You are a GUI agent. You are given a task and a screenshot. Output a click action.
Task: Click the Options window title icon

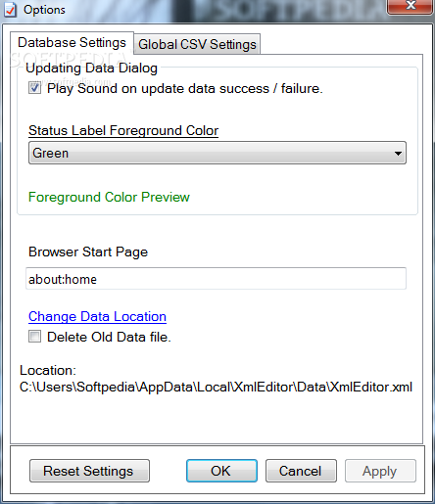coord(10,10)
